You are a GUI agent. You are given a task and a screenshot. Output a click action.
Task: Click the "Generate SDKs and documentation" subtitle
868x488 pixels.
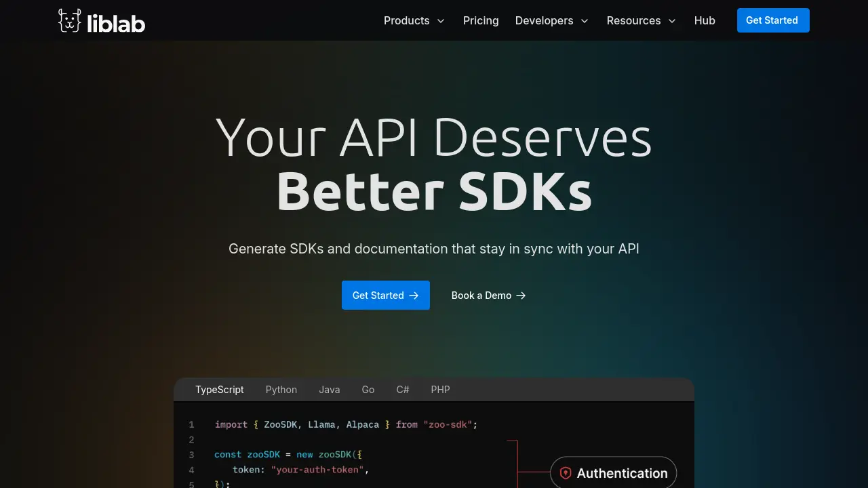pyautogui.click(x=434, y=249)
